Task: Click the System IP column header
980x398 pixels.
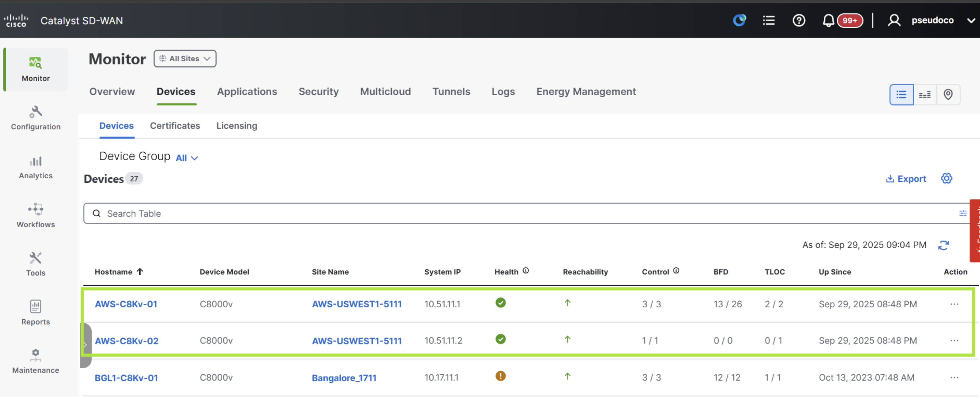Action: click(442, 272)
